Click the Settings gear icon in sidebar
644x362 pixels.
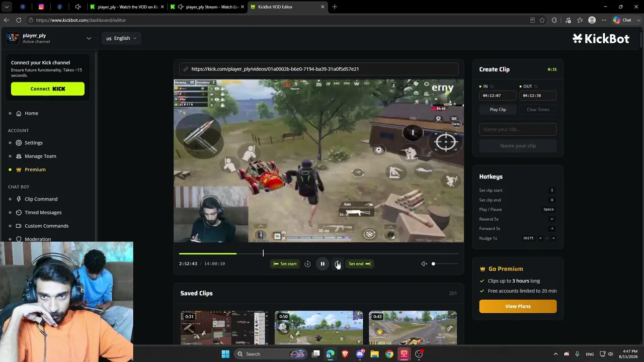(x=19, y=143)
